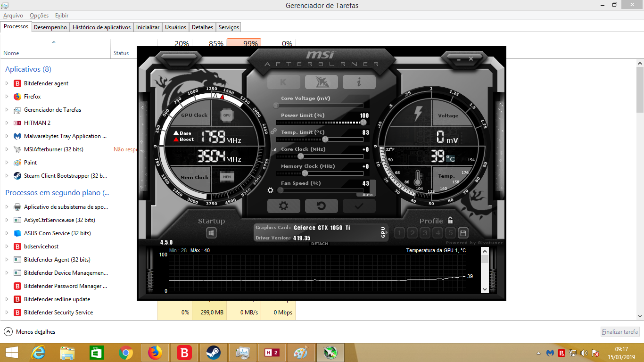Open the Kombustor stress test jet icon

coord(321,82)
